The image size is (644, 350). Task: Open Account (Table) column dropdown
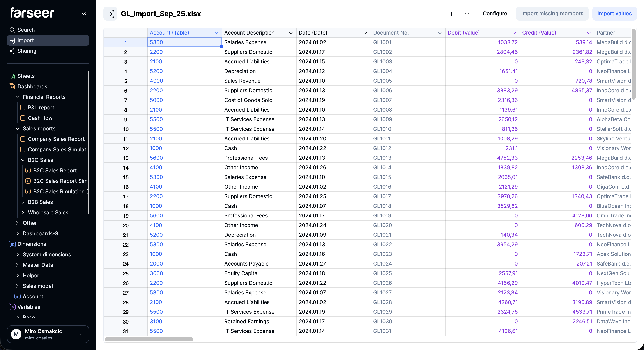point(216,33)
